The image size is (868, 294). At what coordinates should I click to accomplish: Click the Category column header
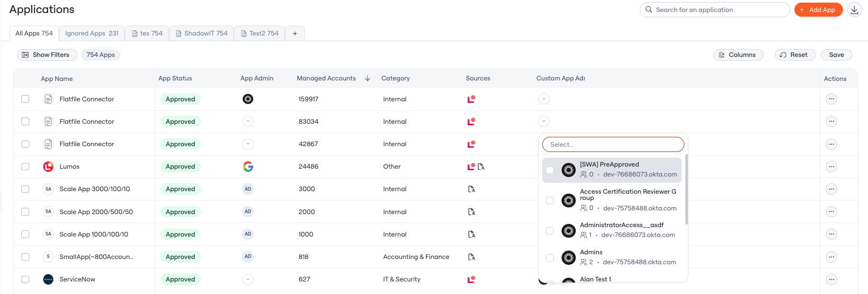tap(396, 78)
